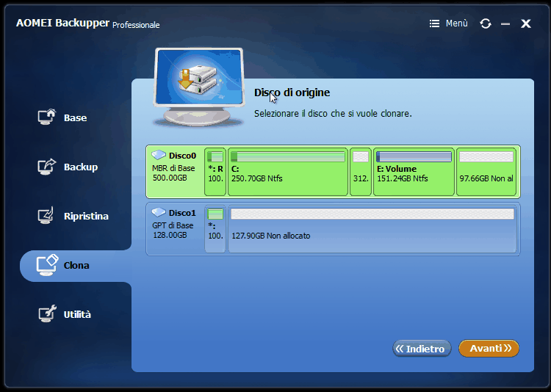Select Disco1 as source disk

(333, 229)
